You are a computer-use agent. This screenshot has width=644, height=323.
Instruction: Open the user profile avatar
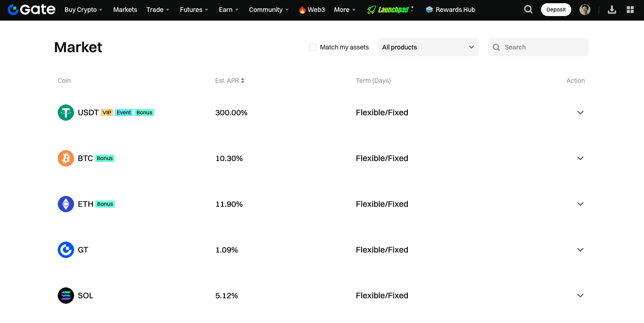tap(585, 10)
